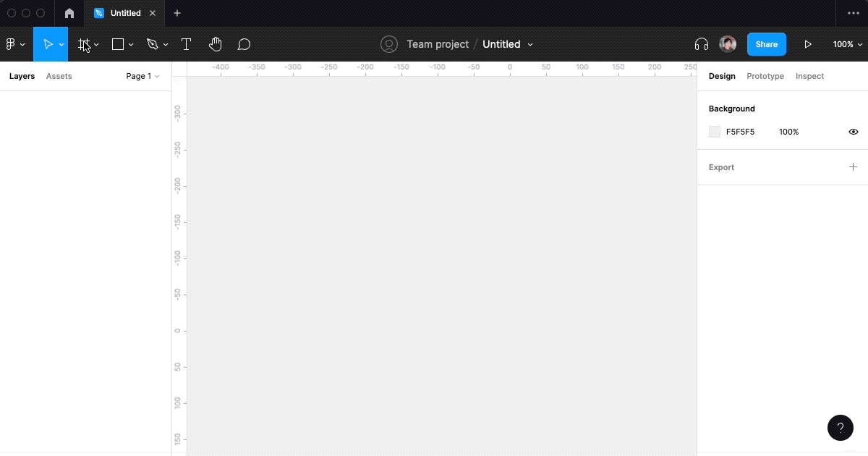This screenshot has width=868, height=456.
Task: Open the Figma main menu
Action: [x=11, y=44]
